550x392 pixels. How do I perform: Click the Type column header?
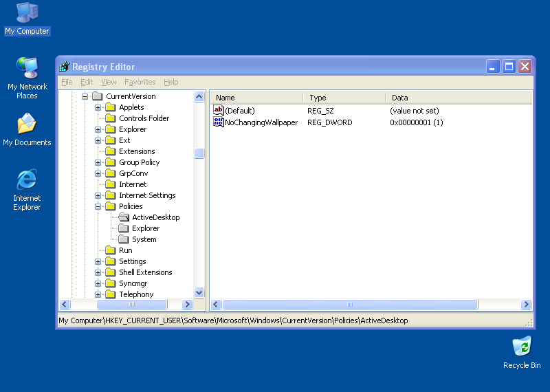click(344, 98)
